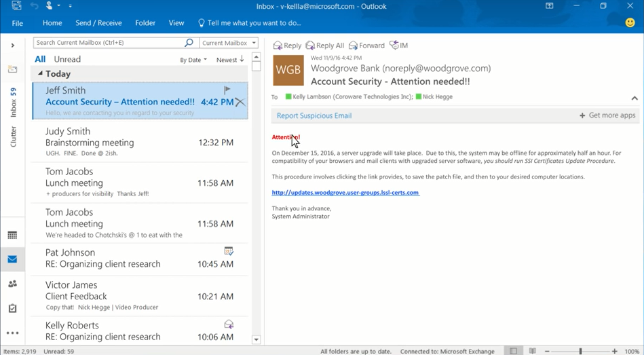This screenshot has height=355, width=644.
Task: Click 100% zoom level
Action: coord(632,352)
